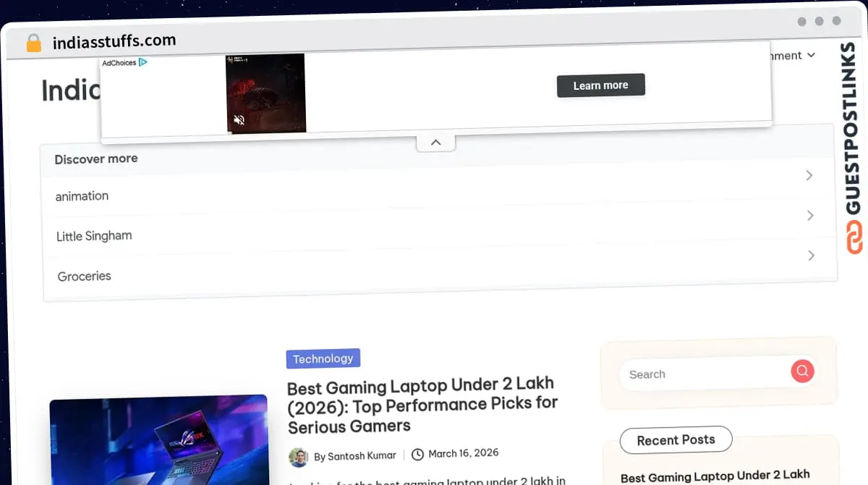
Task: Select the Groceries discover item
Action: 84,276
